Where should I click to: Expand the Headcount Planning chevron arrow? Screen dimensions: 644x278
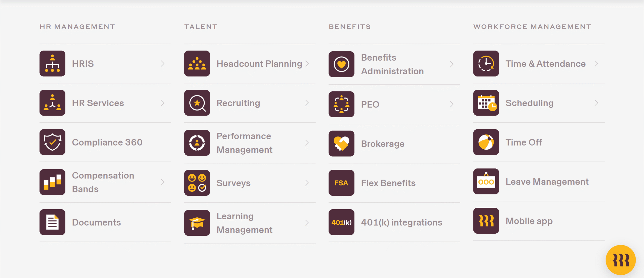307,63
